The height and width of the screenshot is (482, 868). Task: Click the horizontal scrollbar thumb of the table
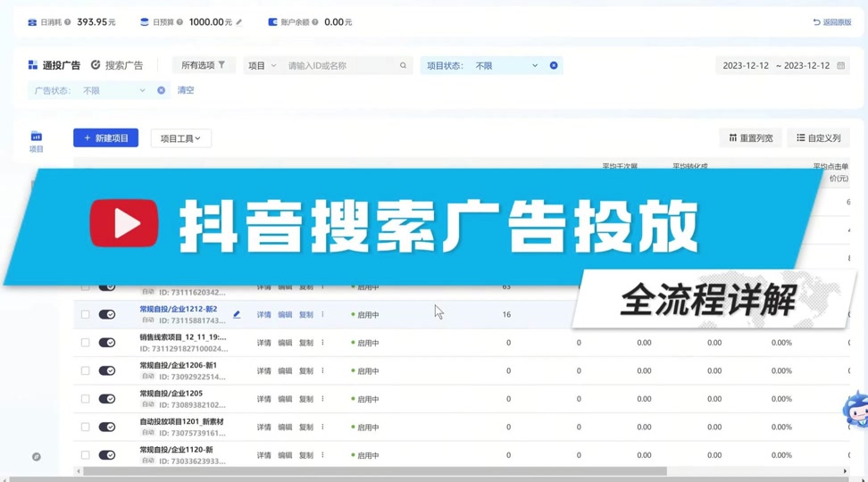[375, 471]
